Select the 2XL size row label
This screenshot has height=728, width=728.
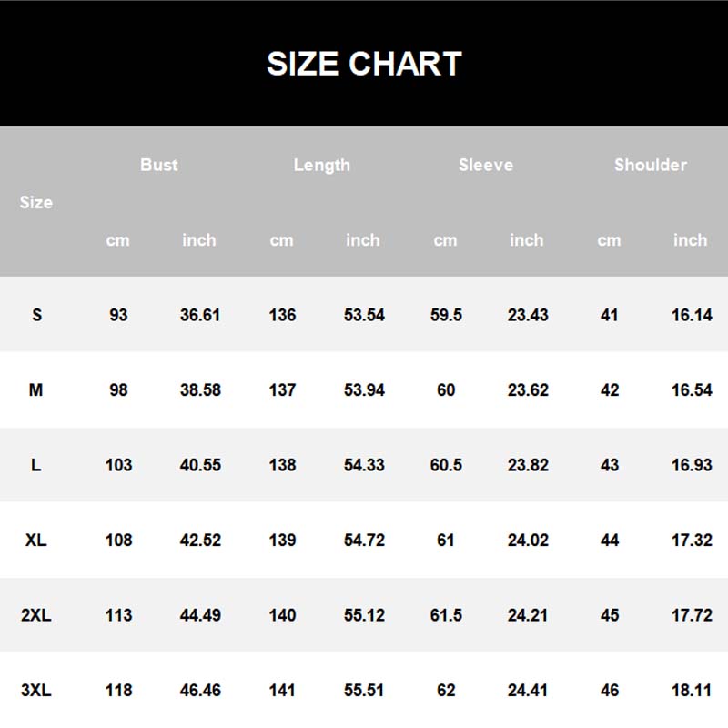tap(36, 615)
